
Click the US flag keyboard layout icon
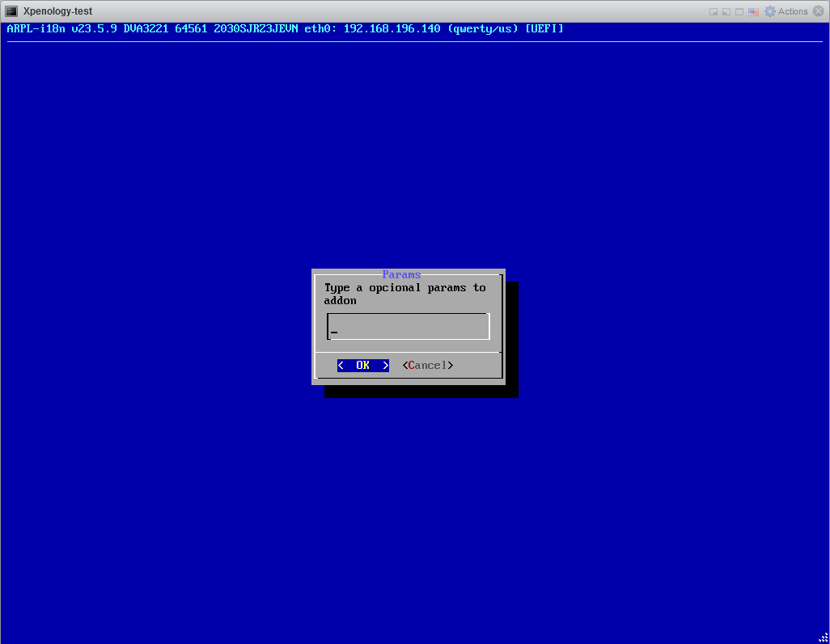click(753, 11)
